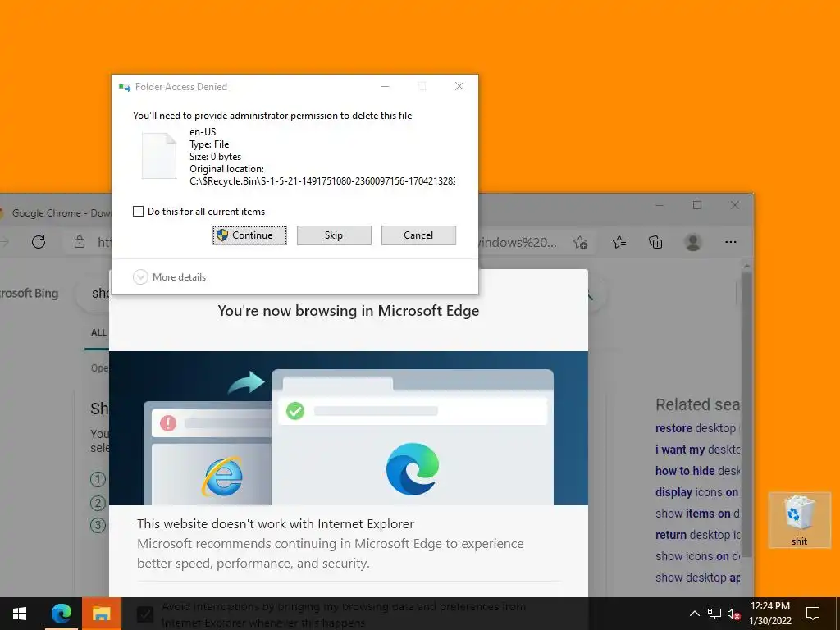This screenshot has height=630, width=840.
Task: Click Edge refresh button
Action: [39, 242]
